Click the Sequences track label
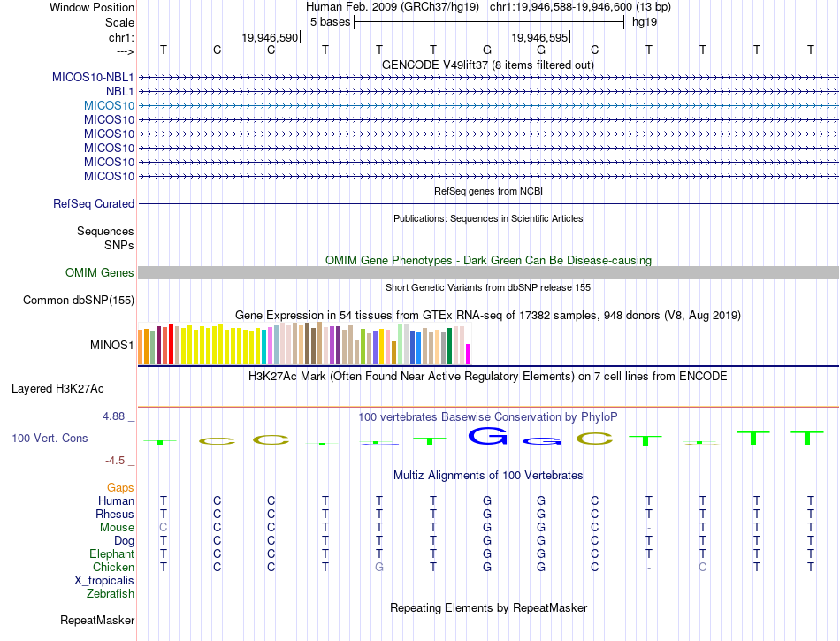This screenshot has width=840, height=641. pos(105,231)
